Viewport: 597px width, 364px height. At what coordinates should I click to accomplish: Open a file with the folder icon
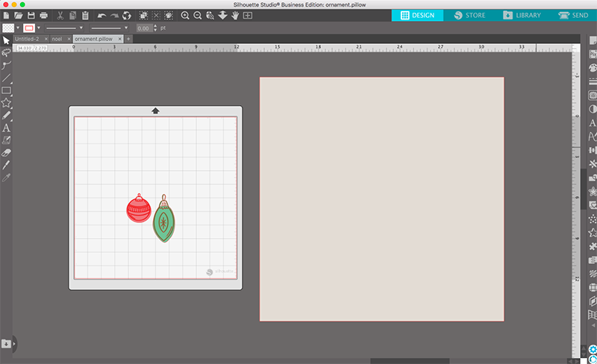pyautogui.click(x=18, y=16)
